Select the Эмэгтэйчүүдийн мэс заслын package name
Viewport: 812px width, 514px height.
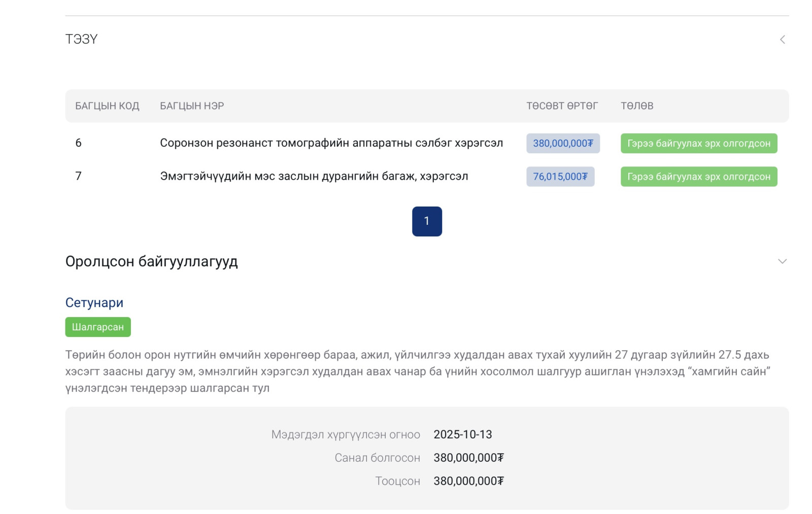(x=314, y=176)
